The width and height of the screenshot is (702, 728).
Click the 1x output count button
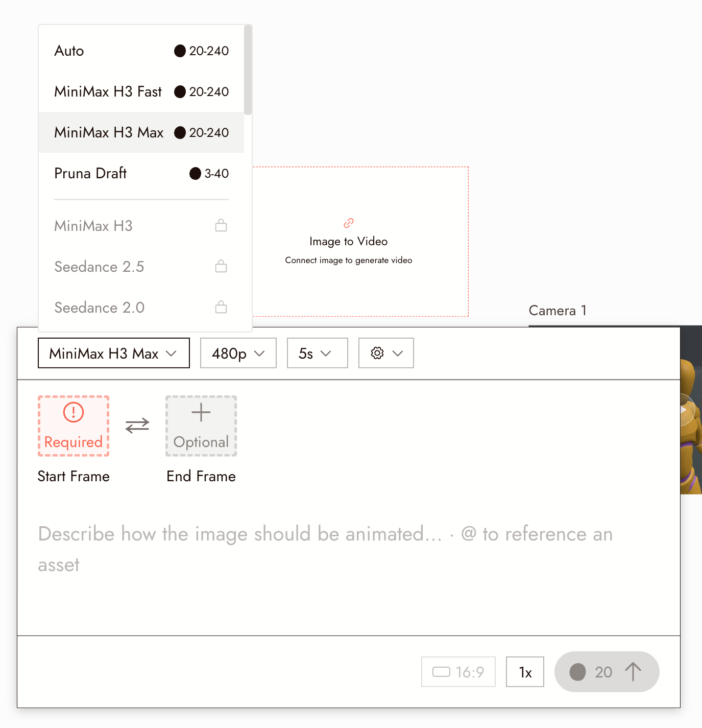click(525, 672)
